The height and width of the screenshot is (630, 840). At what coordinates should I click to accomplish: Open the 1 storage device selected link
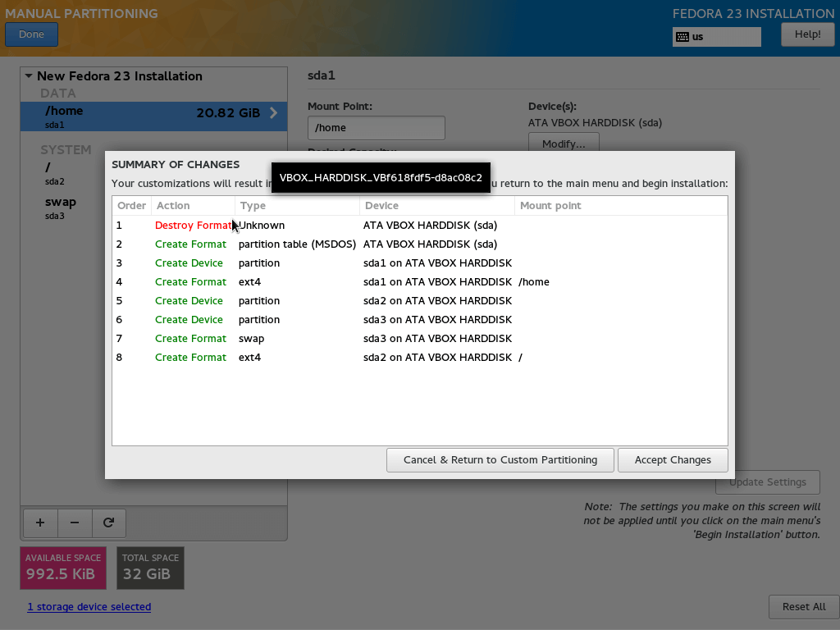point(89,607)
